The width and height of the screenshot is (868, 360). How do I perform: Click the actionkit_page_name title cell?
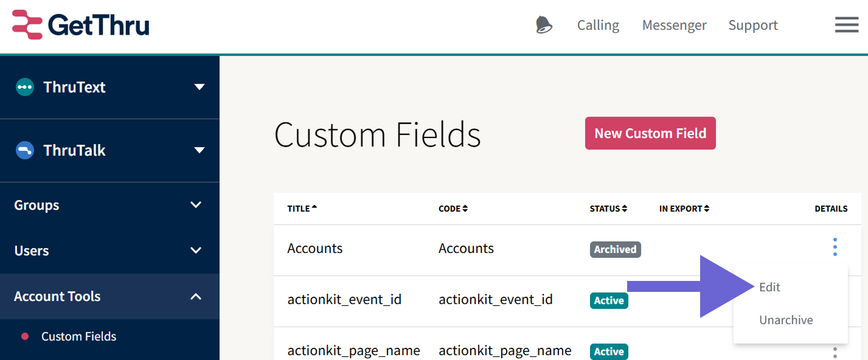coord(354,351)
